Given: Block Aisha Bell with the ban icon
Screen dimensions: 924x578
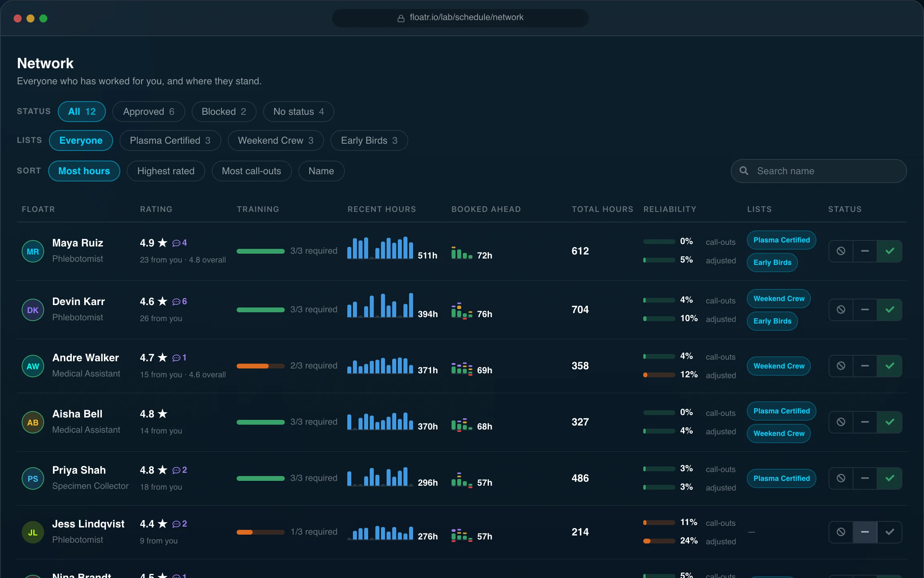Looking at the screenshot, I should click(x=841, y=422).
